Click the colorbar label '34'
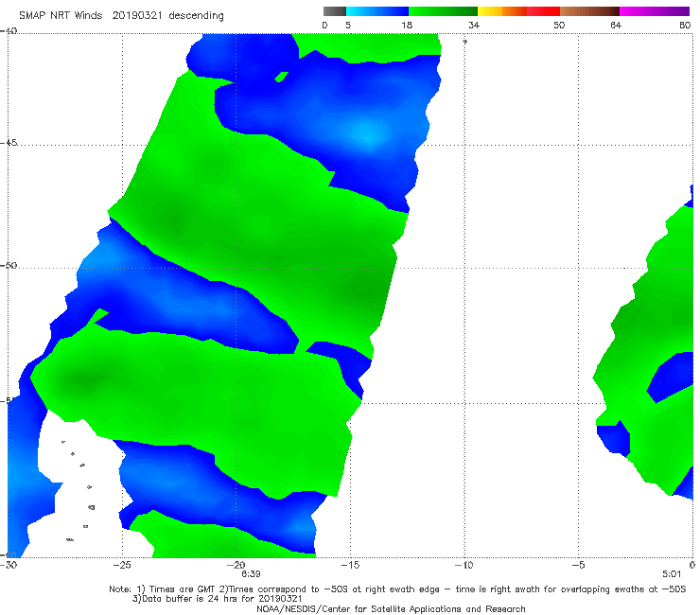This screenshot has height=615, width=700. pos(474,25)
